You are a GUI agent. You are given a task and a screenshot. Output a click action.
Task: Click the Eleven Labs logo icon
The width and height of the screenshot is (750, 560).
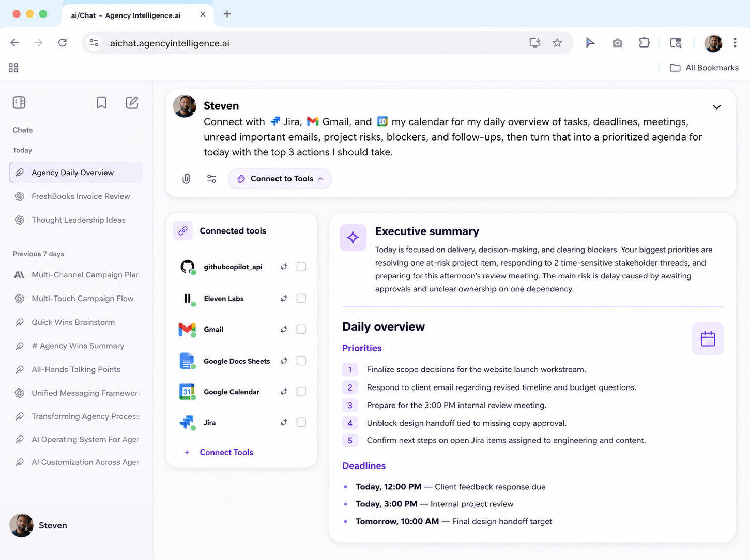click(x=187, y=299)
